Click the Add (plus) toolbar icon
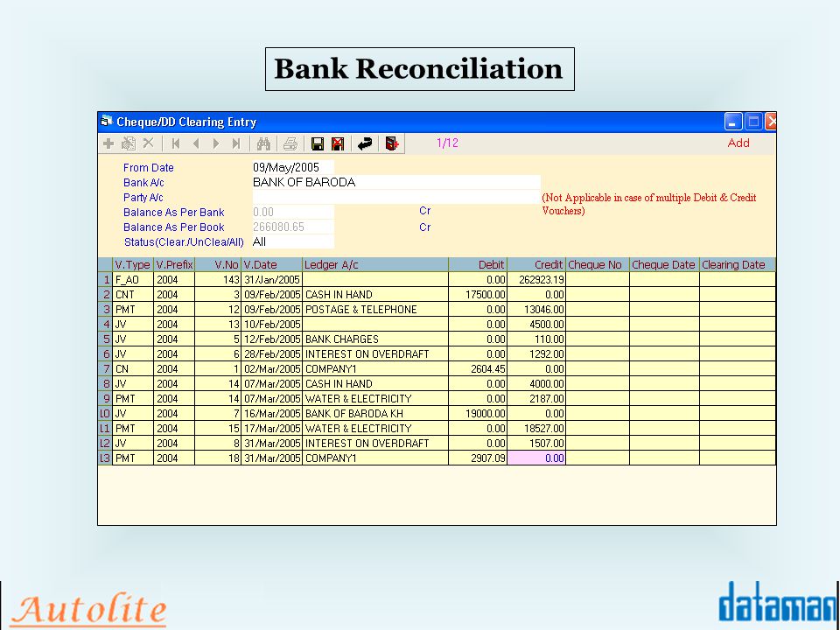Image resolution: width=840 pixels, height=630 pixels. [x=108, y=143]
